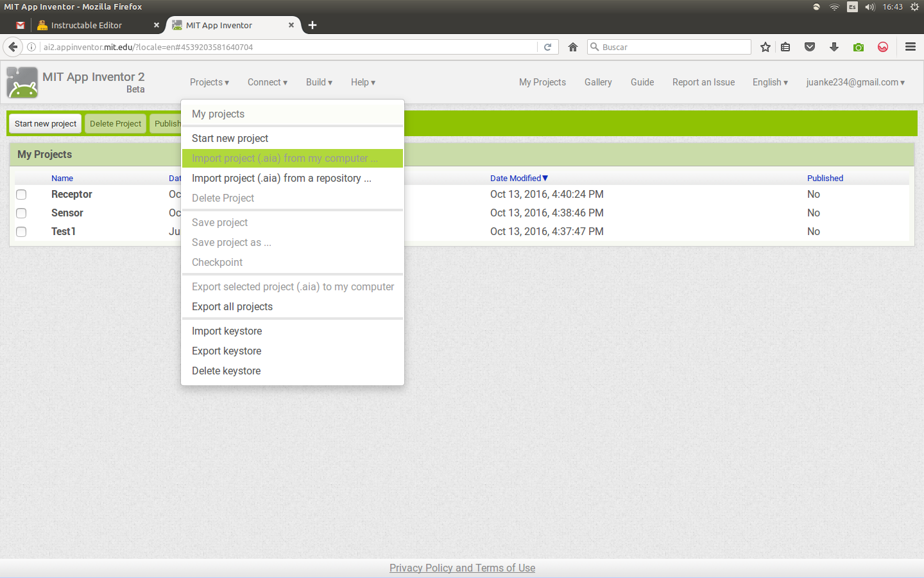Tick the checkbox for the Receptor project
The height and width of the screenshot is (578, 924).
(x=21, y=195)
